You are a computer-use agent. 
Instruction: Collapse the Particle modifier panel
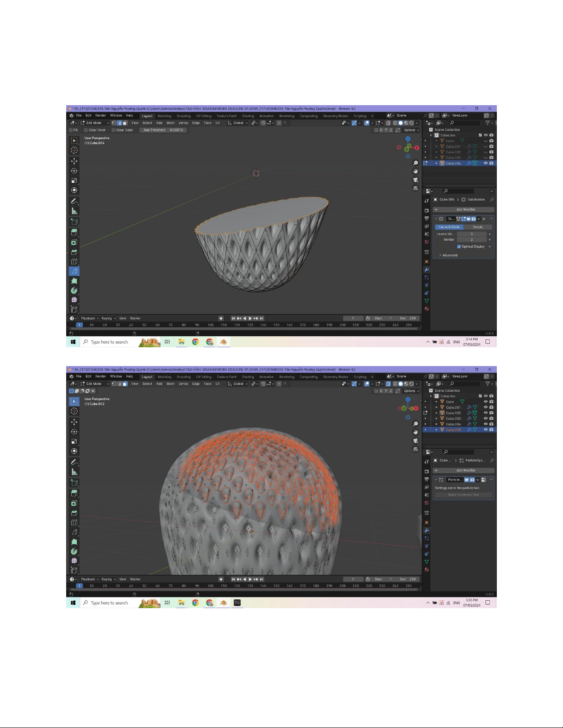click(436, 480)
